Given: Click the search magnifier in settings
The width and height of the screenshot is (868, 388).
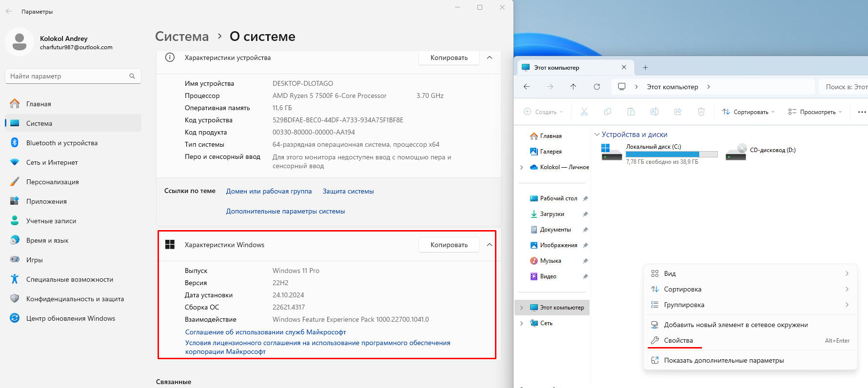Looking at the screenshot, I should [x=132, y=76].
